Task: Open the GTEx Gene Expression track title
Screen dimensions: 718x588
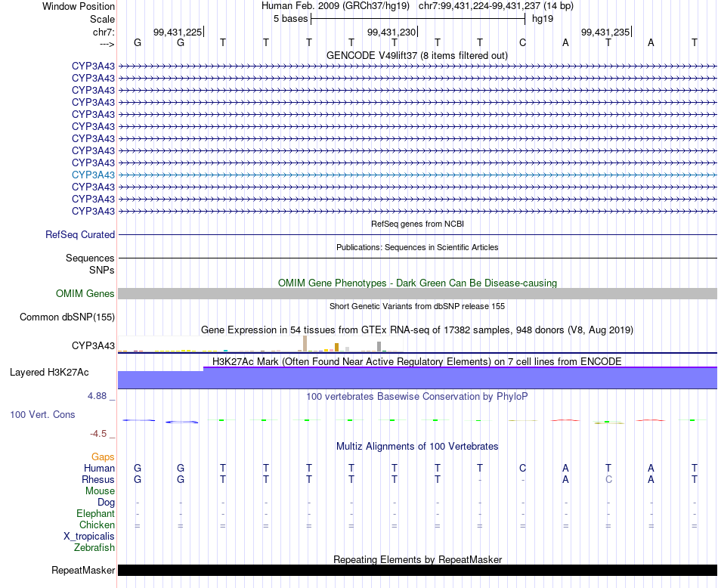Action: (x=417, y=330)
